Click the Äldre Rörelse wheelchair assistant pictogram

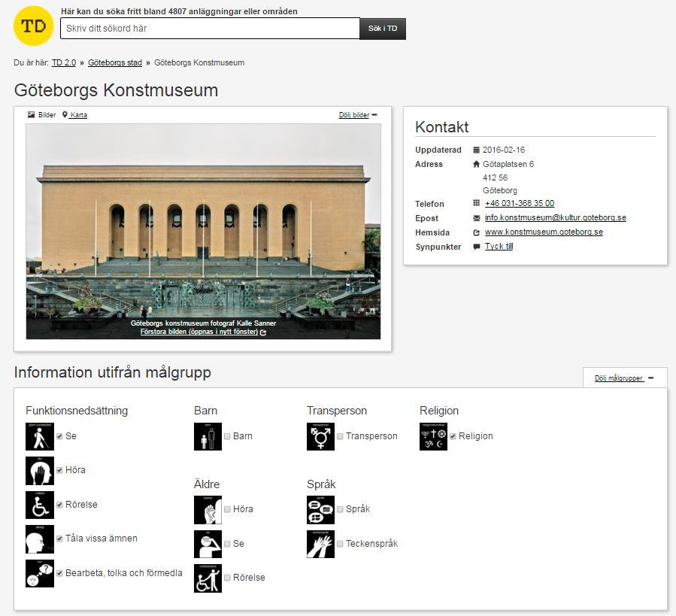pos(208,578)
